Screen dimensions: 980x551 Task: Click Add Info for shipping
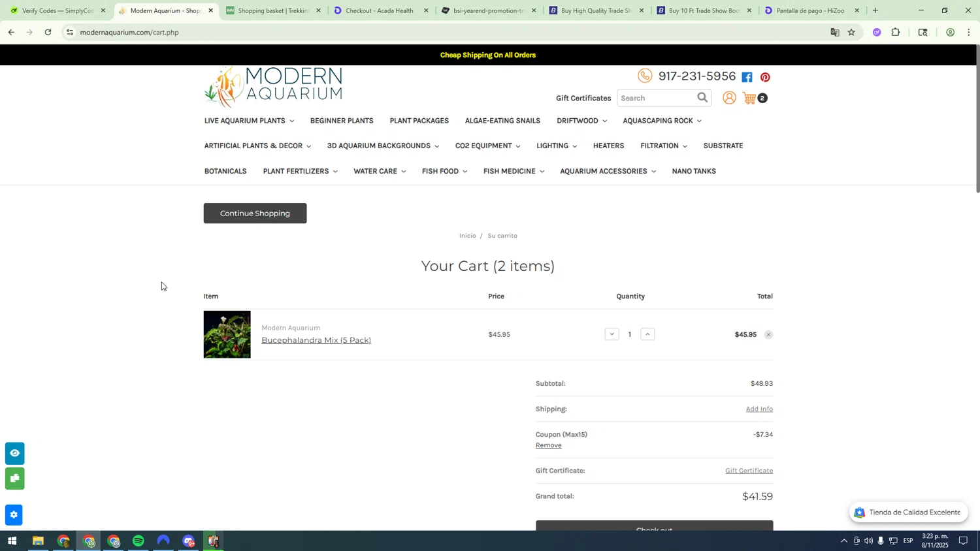pos(759,409)
